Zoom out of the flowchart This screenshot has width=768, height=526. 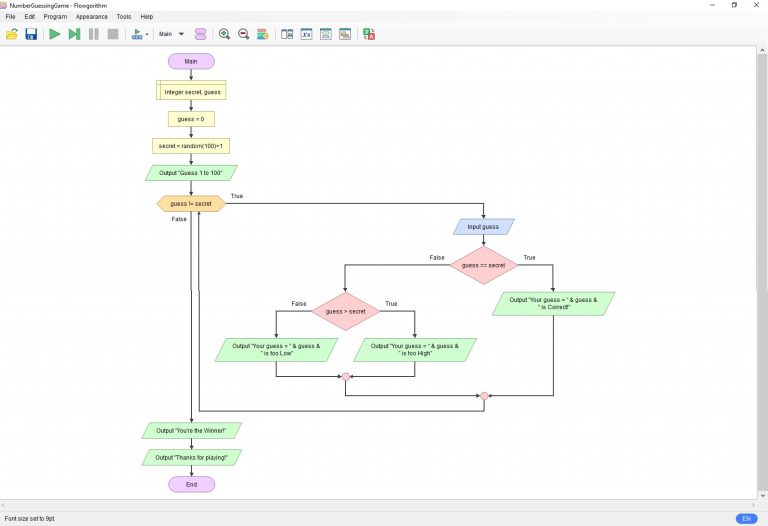(243, 34)
